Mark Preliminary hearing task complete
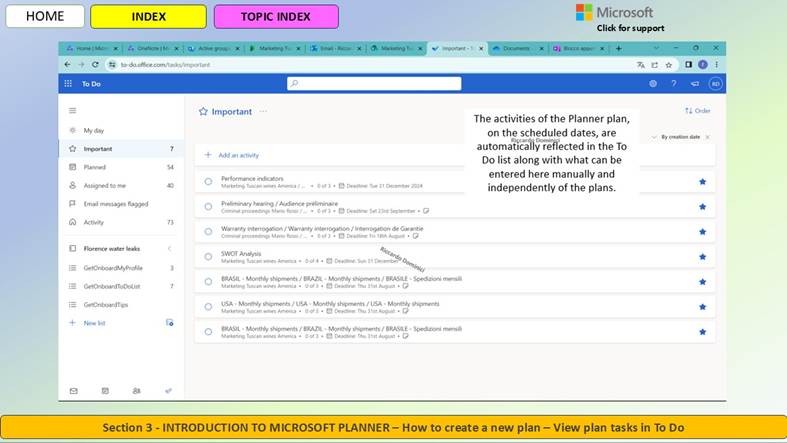 (208, 207)
